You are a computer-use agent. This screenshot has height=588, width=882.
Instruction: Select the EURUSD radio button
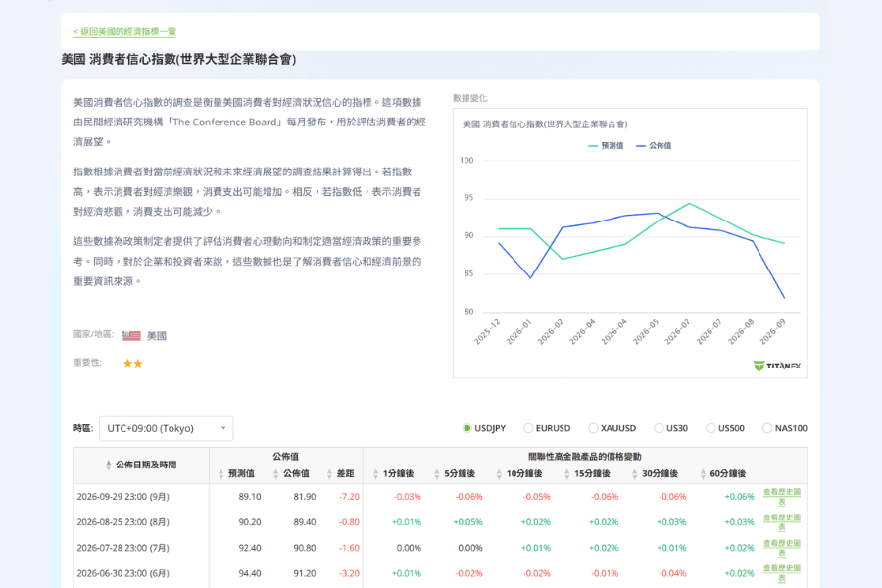(x=527, y=428)
